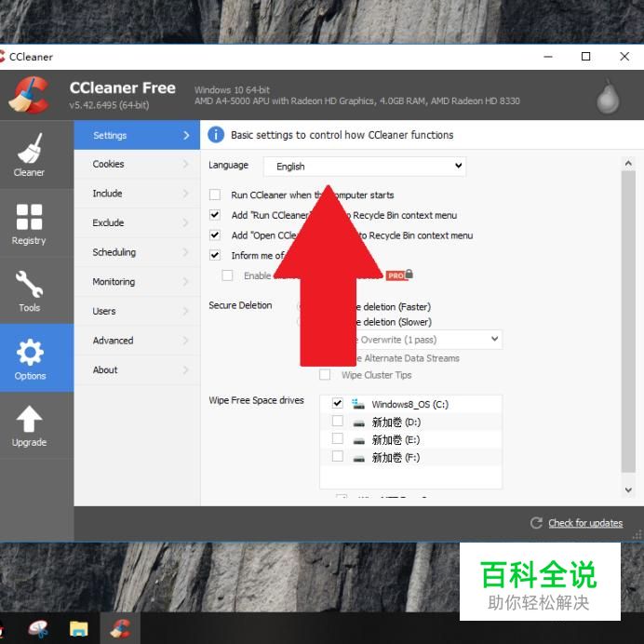The image size is (644, 644).
Task: Click the pear icon in header
Action: pyautogui.click(x=608, y=97)
